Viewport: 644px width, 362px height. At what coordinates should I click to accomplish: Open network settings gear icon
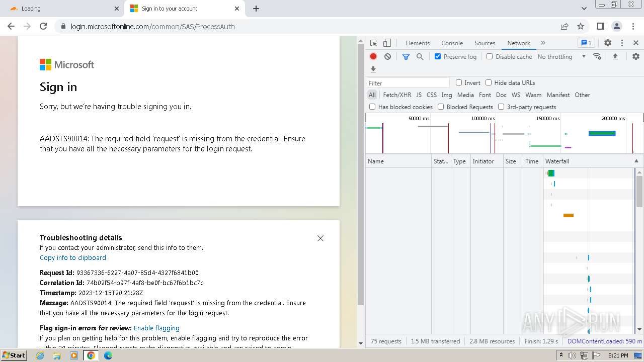[x=636, y=56]
